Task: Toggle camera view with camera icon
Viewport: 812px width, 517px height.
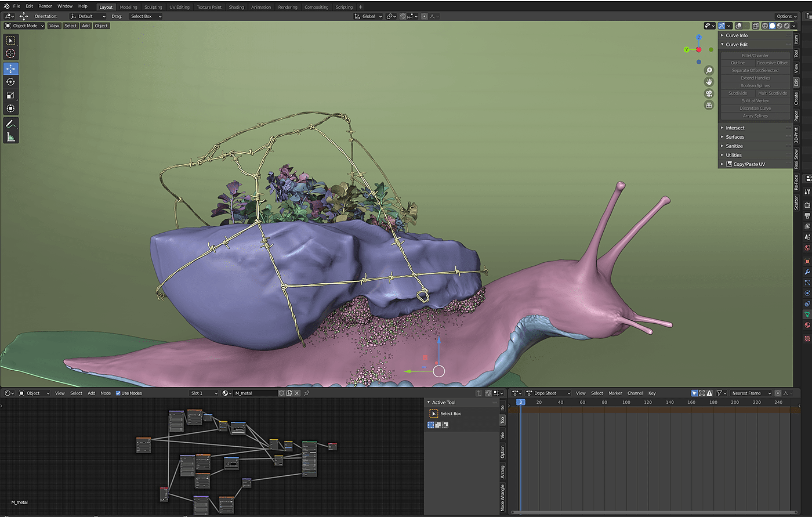Action: pos(709,93)
